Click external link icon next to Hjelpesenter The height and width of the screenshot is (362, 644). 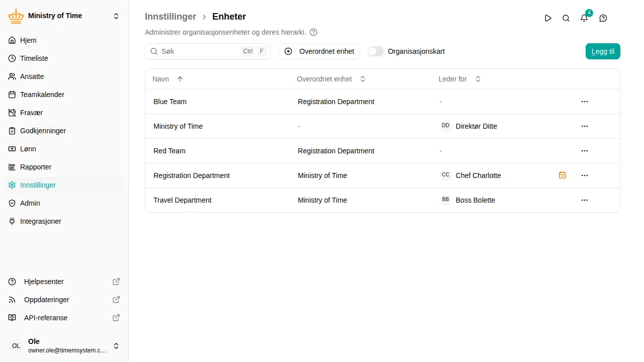tap(116, 282)
